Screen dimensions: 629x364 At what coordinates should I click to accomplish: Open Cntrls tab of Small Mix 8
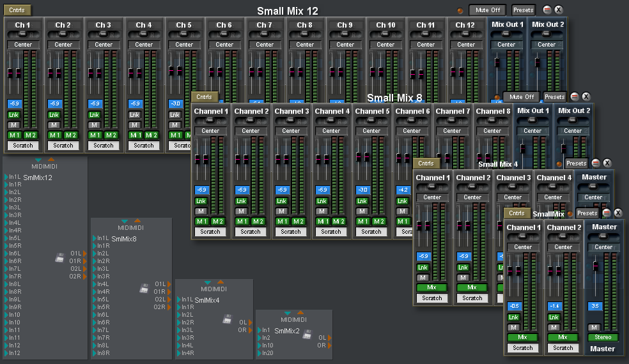point(205,97)
